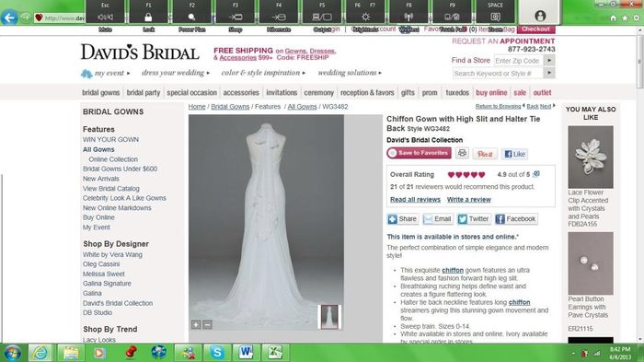Select the gown back view thumbnail

point(329,316)
